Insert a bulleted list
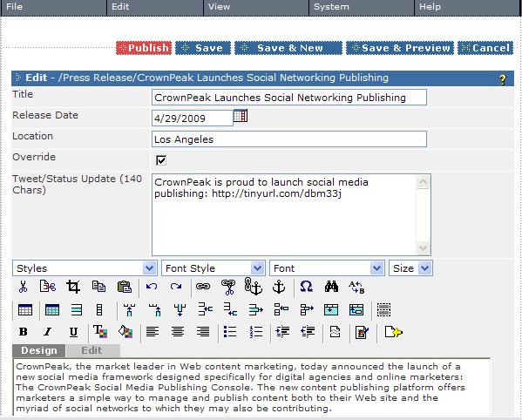Viewport: 522px width, 420px height. pos(230,331)
